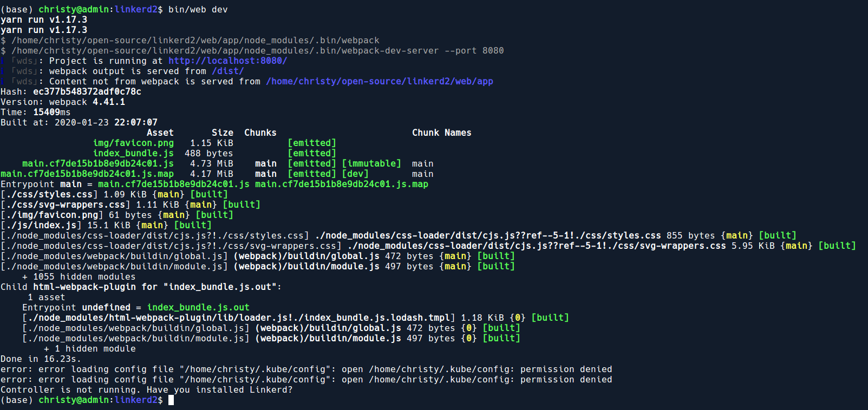Click the terminal cursor block at the prompt
Viewport: 868px width, 410px height.
click(x=171, y=400)
